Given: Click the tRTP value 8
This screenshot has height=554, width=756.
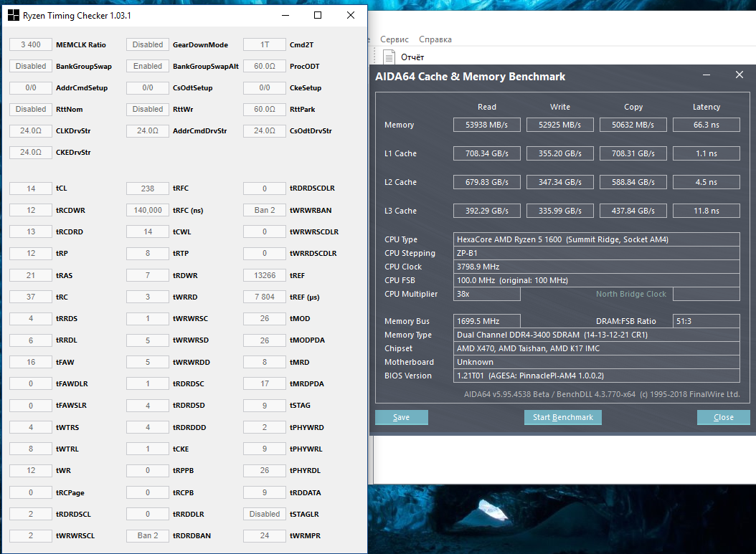Looking at the screenshot, I should coord(148,254).
